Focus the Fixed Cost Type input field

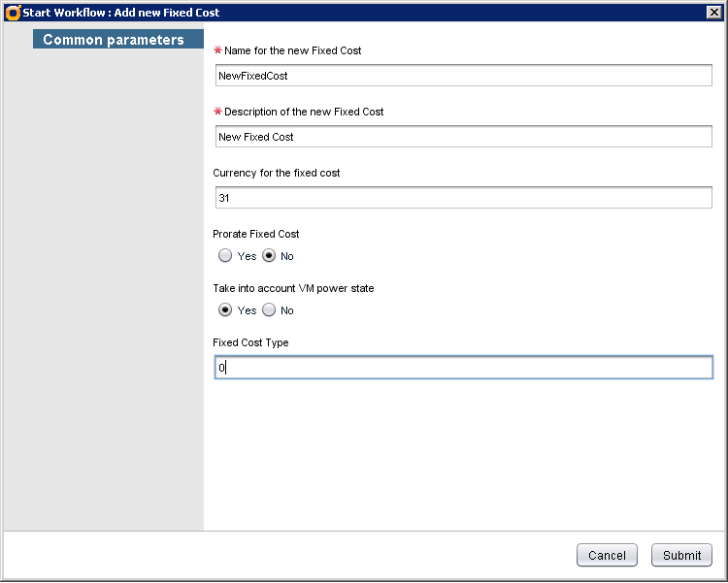point(463,369)
